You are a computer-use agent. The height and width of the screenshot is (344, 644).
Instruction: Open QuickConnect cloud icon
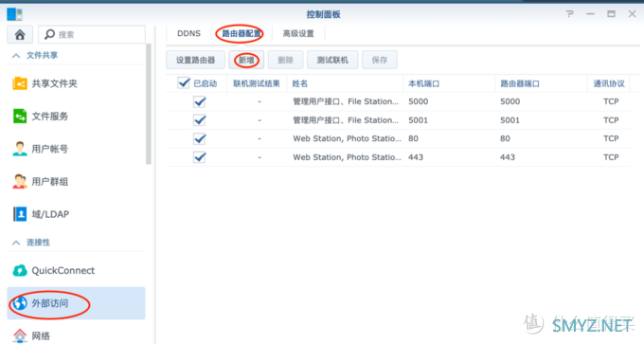20,270
